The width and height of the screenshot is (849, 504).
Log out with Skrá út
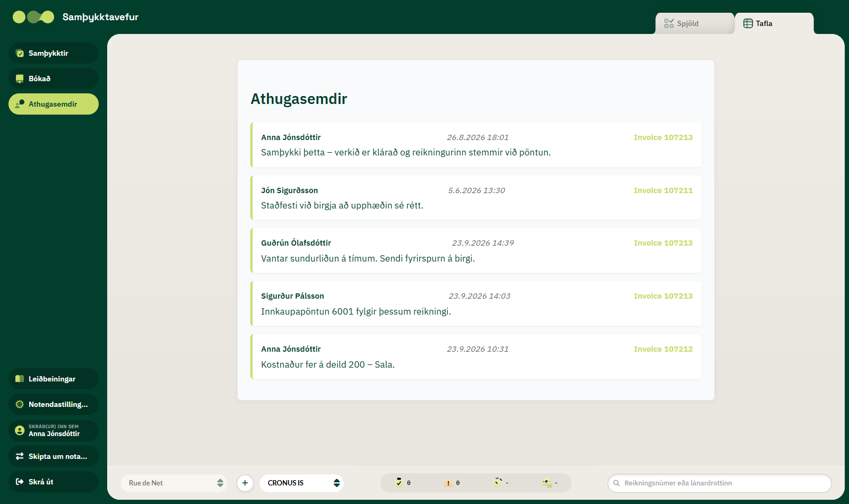click(54, 482)
